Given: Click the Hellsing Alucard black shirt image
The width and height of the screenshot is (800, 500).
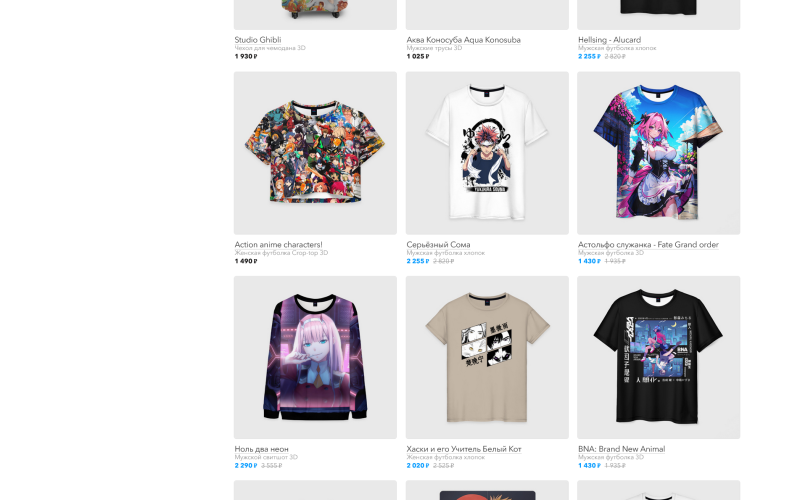Looking at the screenshot, I should [658, 14].
